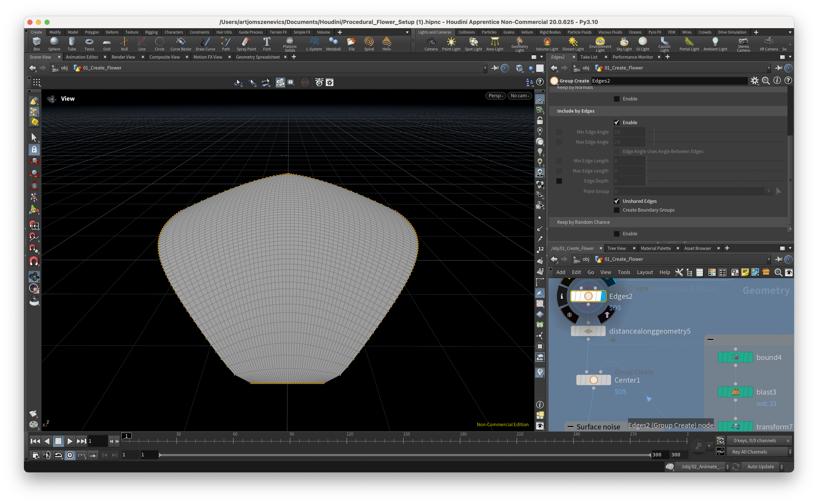
Task: Uncheck the Unshared Edges checkbox
Action: [x=616, y=201]
